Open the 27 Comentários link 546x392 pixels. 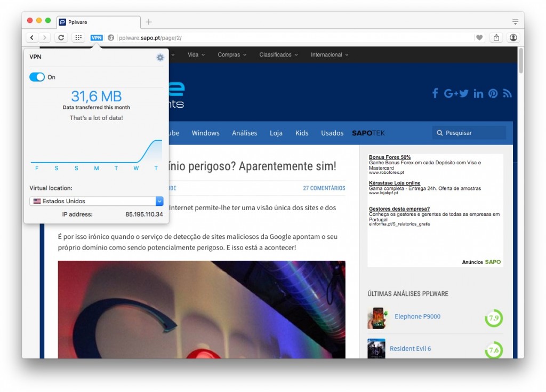coord(324,188)
